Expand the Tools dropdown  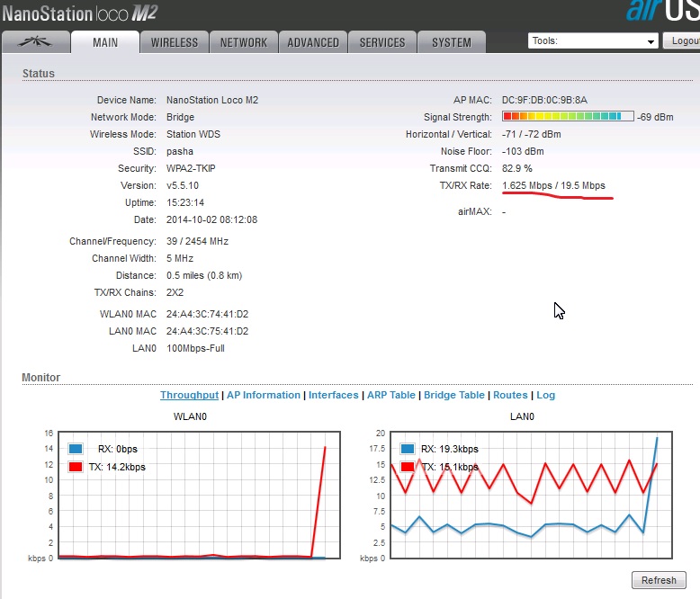pos(593,41)
